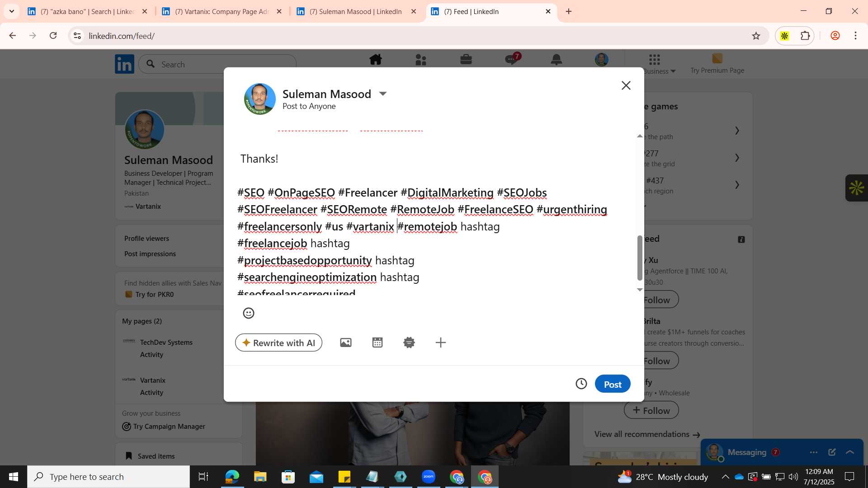Open the emoji picker in the post dialog

[x=249, y=313]
